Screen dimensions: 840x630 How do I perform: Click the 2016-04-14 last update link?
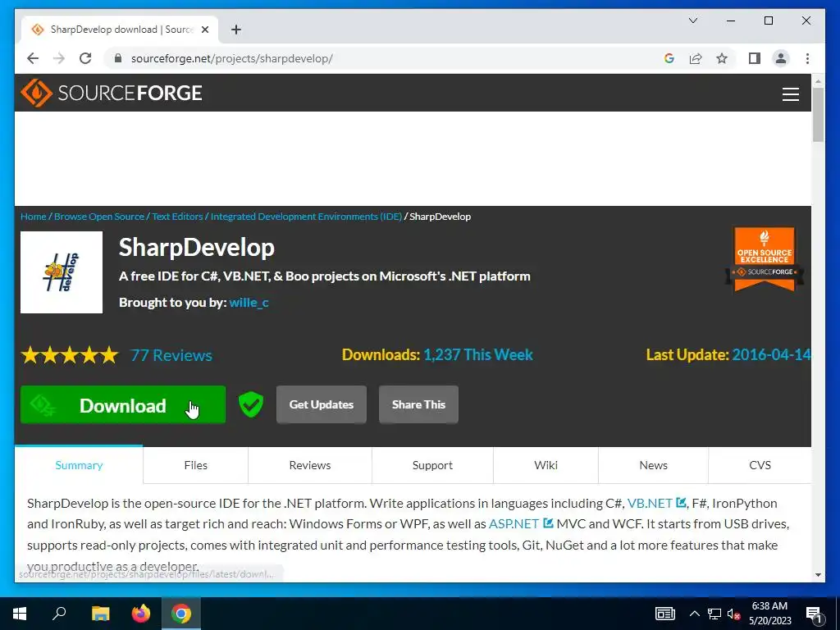tap(771, 354)
